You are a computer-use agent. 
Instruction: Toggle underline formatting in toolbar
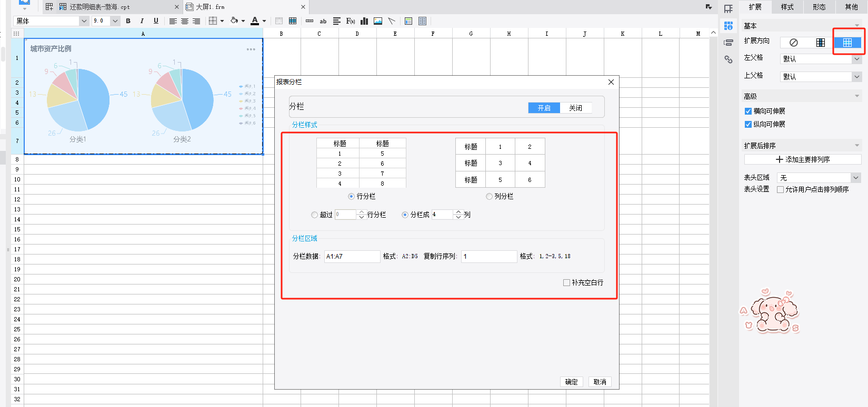156,21
